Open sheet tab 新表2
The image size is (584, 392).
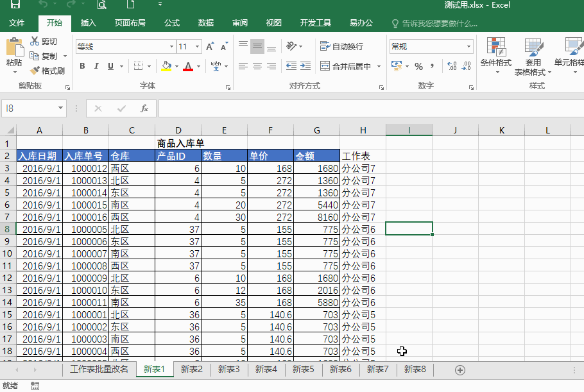point(191,370)
